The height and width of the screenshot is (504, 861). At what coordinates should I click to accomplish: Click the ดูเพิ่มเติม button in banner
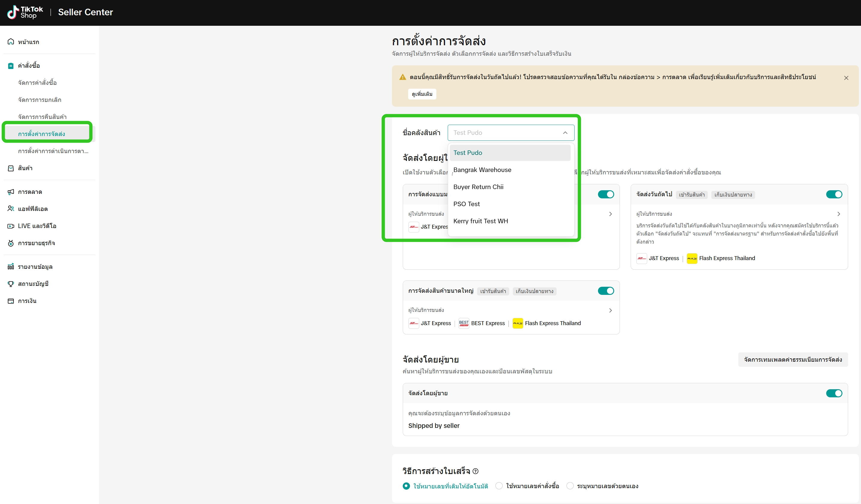click(x=422, y=94)
